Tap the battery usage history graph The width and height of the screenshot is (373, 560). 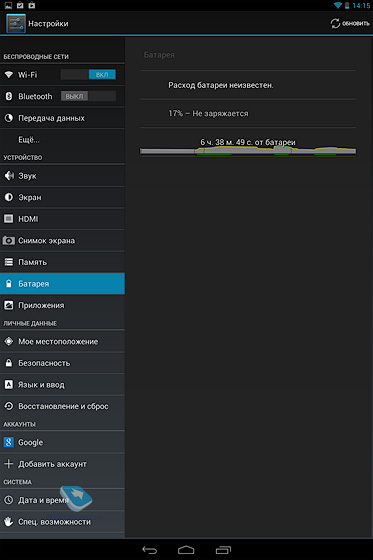pos(248,147)
